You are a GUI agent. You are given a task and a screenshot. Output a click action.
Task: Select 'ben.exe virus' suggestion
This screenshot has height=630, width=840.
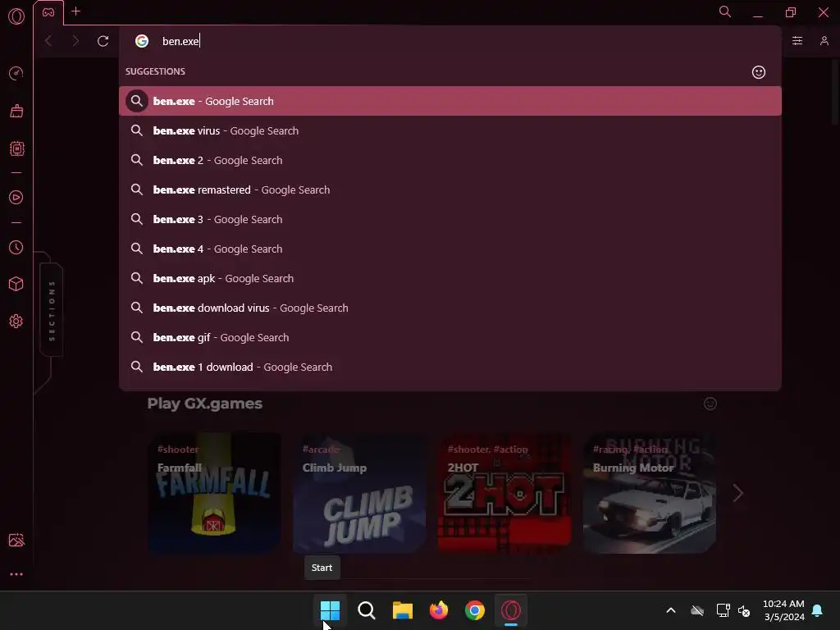coord(450,130)
